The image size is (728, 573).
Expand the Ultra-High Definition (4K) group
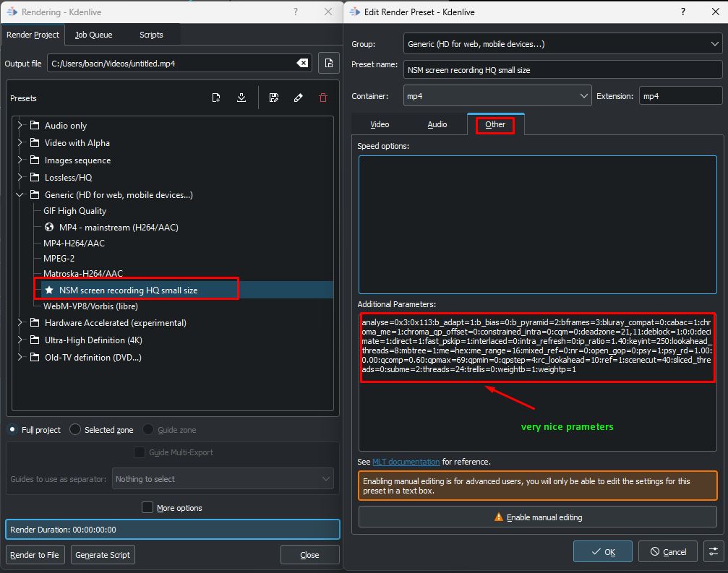tap(20, 340)
